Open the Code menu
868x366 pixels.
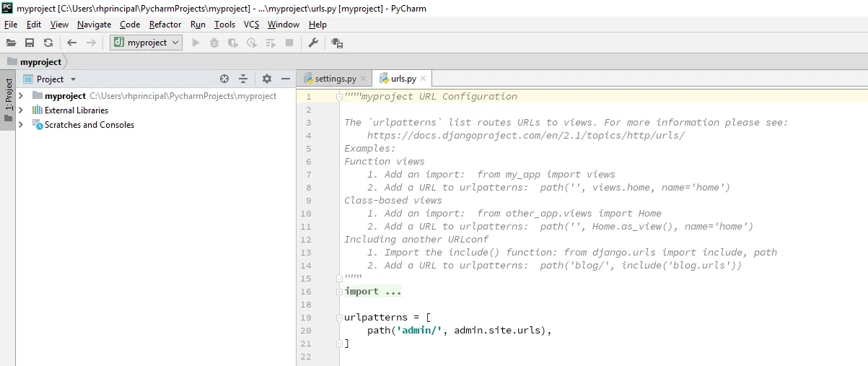click(130, 25)
